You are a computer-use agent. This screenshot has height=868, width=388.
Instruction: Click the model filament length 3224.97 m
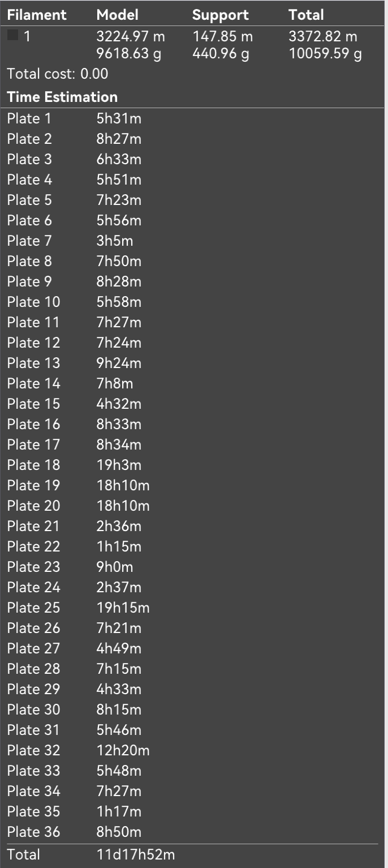(x=131, y=37)
